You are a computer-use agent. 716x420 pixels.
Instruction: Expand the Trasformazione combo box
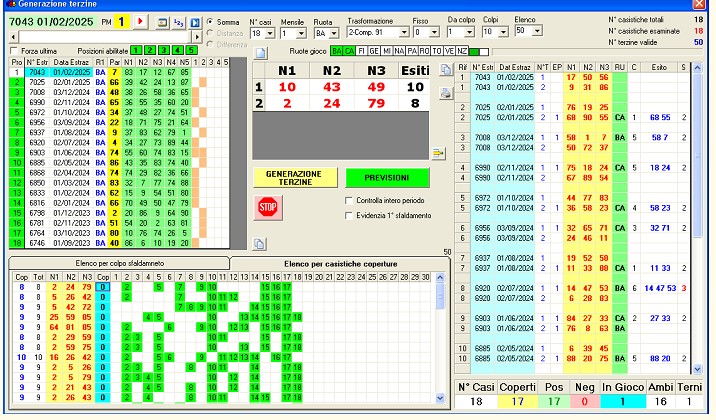coord(403,33)
